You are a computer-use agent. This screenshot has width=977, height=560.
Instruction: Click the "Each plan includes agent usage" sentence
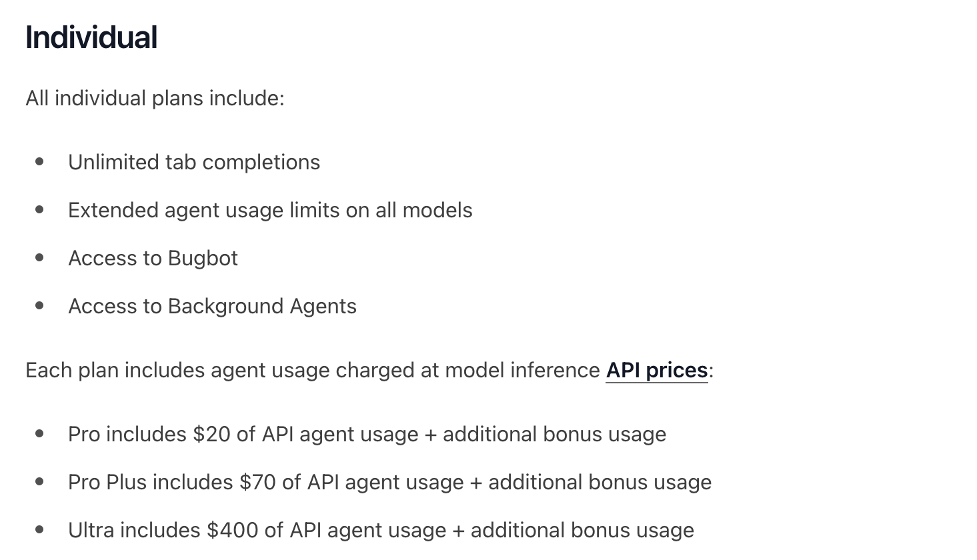(313, 370)
